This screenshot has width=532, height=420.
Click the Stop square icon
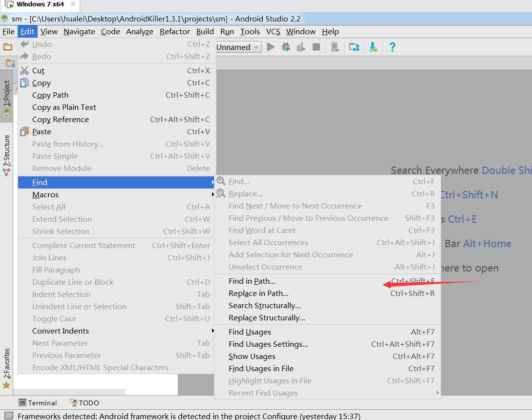(x=316, y=47)
